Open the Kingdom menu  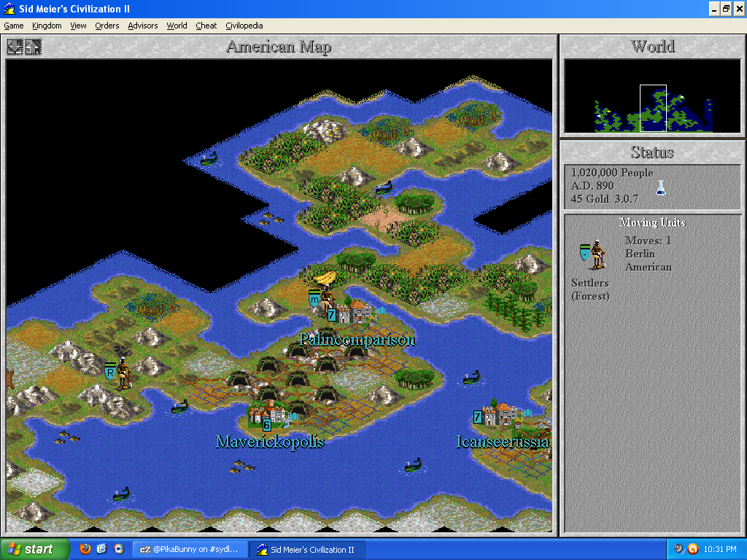[x=47, y=26]
